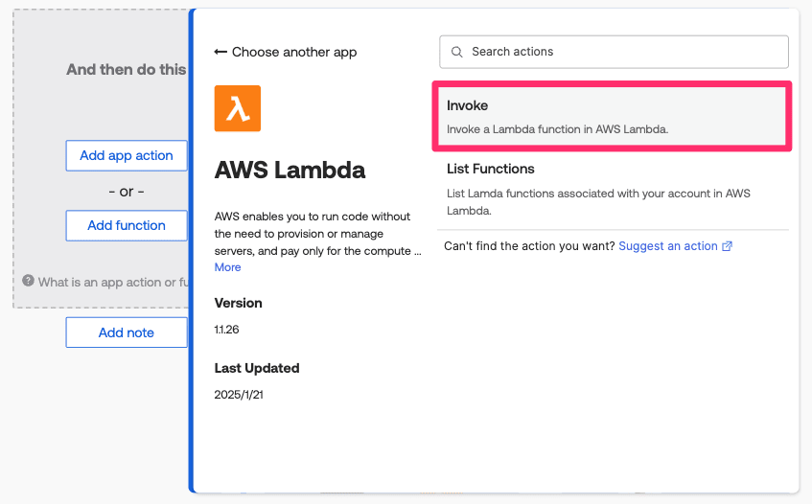812x504 pixels.
Task: Click the version number 1.1.26
Action: click(227, 329)
